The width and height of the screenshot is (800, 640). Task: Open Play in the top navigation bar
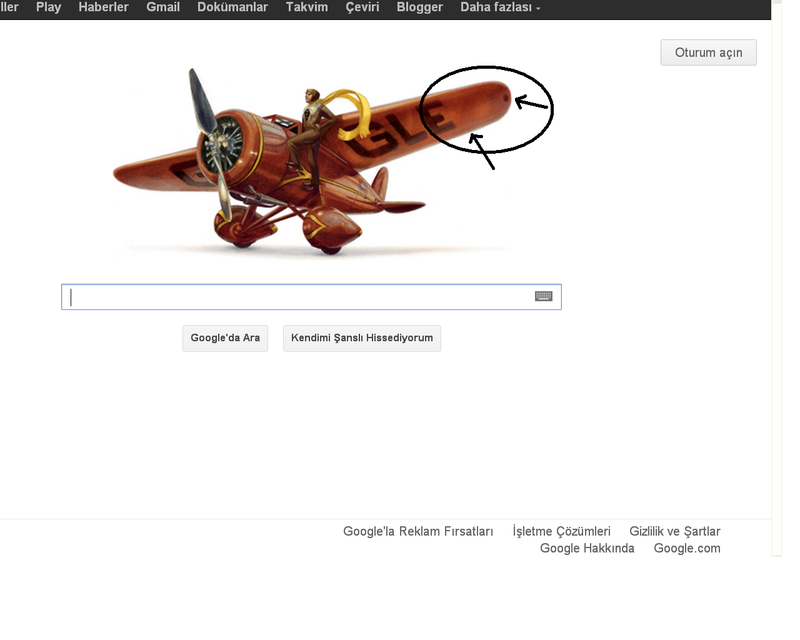(48, 8)
